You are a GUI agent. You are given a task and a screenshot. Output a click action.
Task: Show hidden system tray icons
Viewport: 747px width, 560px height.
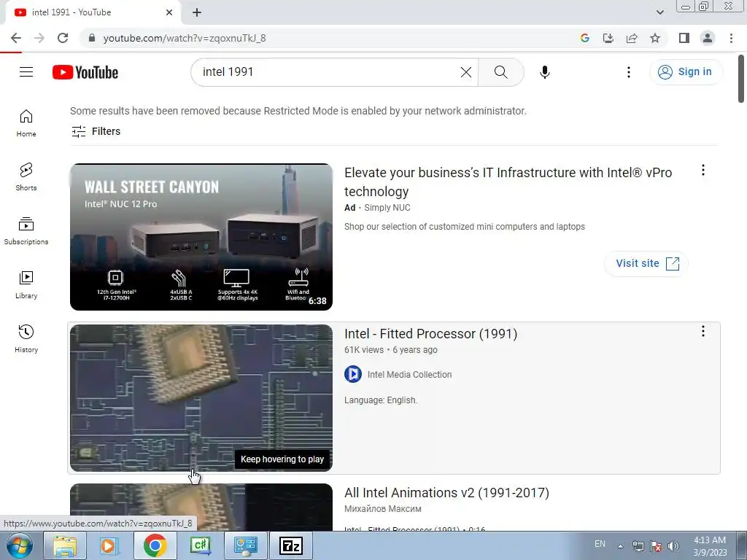point(620,546)
